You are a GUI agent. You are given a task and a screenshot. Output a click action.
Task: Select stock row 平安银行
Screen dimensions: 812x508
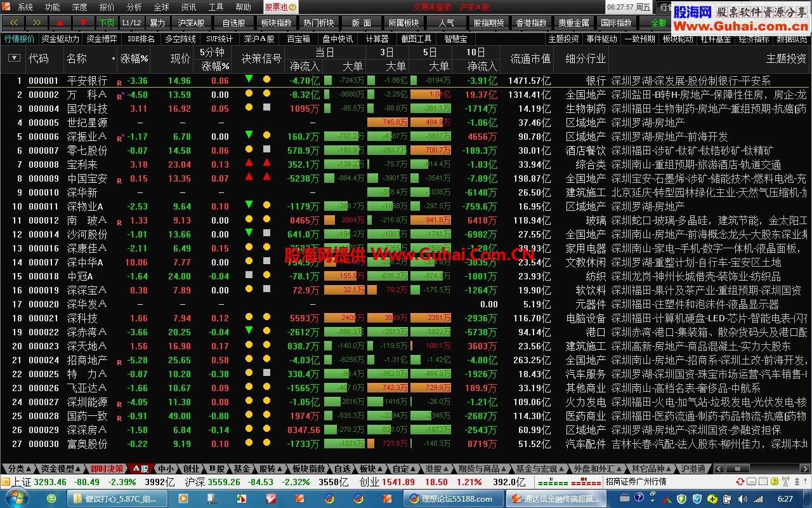[x=405, y=81]
